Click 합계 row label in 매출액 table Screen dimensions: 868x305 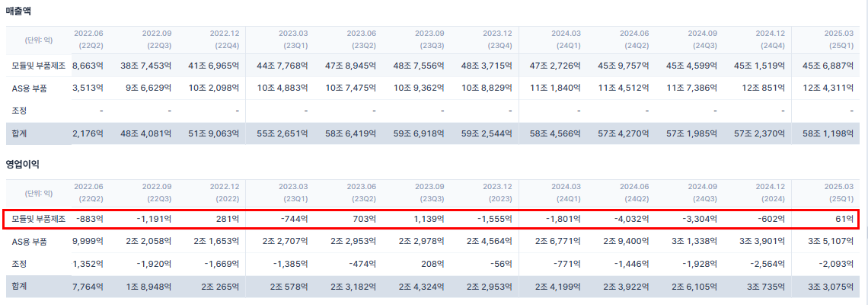[19, 133]
